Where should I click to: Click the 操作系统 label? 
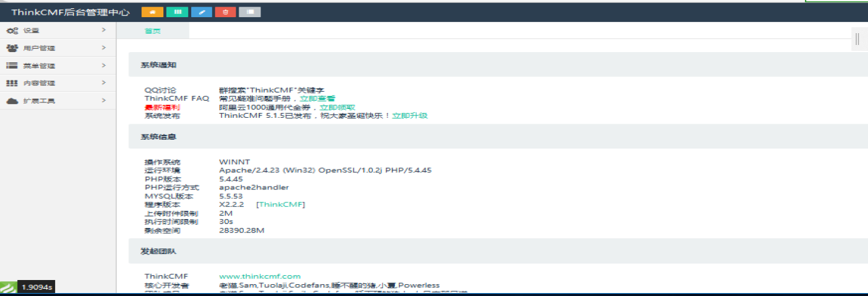(x=162, y=162)
